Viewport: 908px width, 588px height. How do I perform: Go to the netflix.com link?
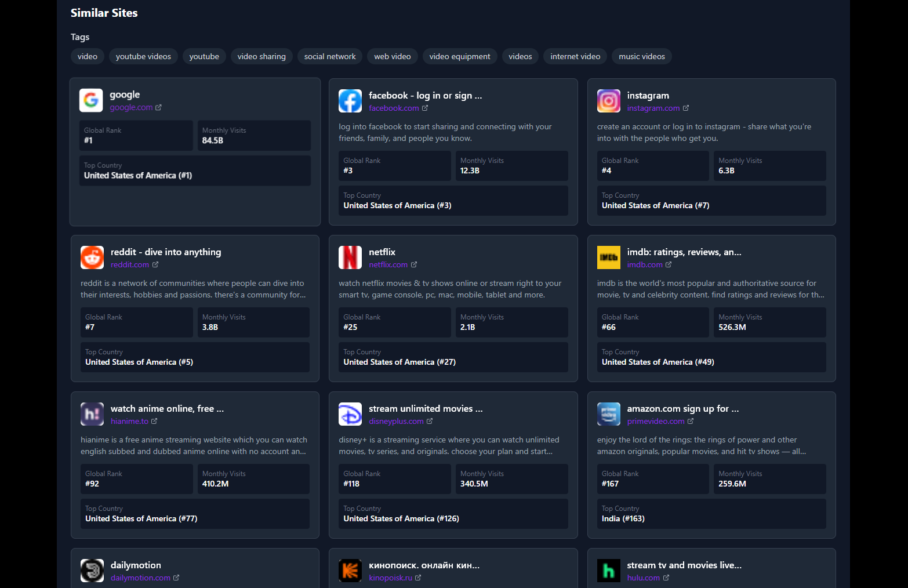pos(388,264)
